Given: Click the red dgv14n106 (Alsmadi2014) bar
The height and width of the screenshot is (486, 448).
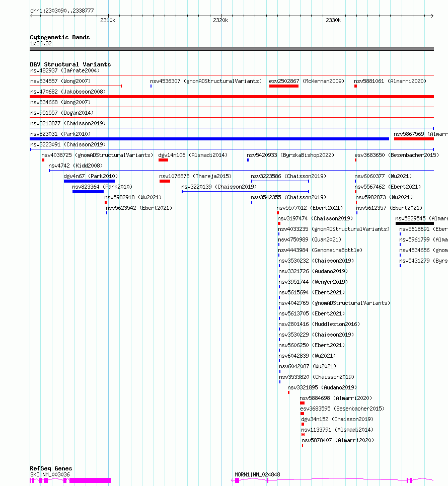Looking at the screenshot, I should click(163, 160).
